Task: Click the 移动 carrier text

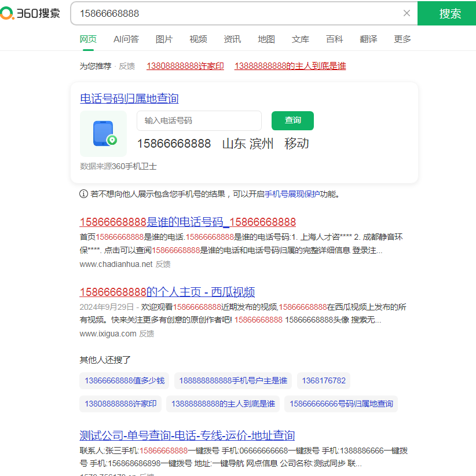Action: click(x=296, y=144)
